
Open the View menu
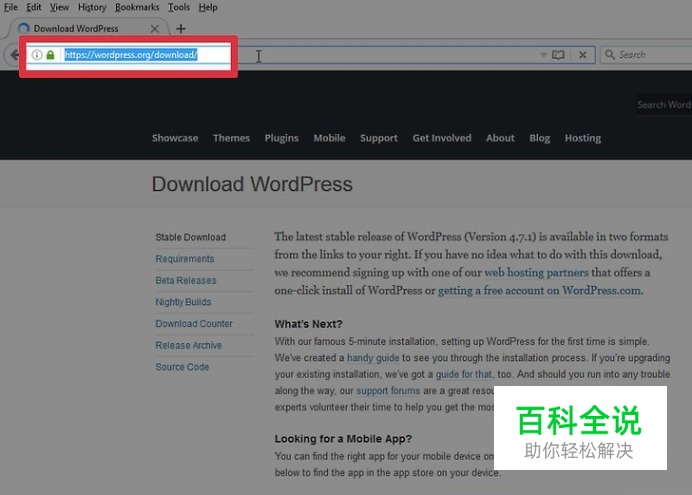point(59,8)
